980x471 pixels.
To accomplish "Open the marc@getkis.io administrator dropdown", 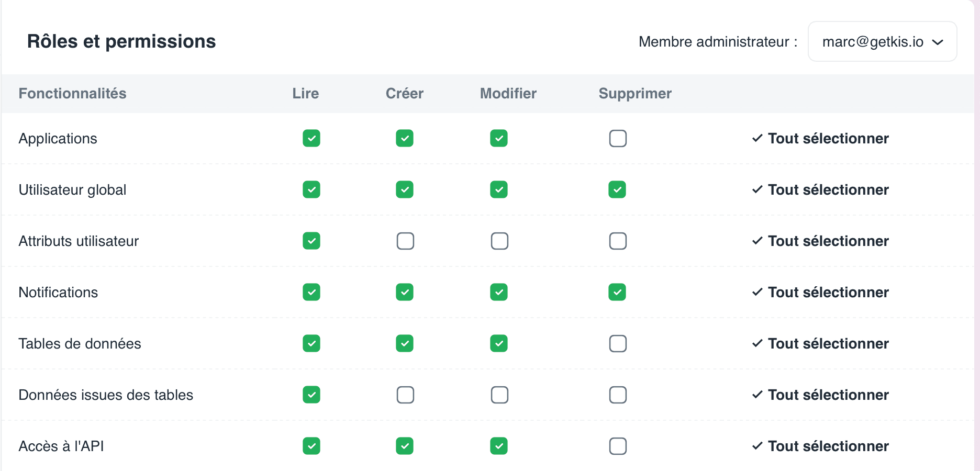I will click(x=883, y=41).
